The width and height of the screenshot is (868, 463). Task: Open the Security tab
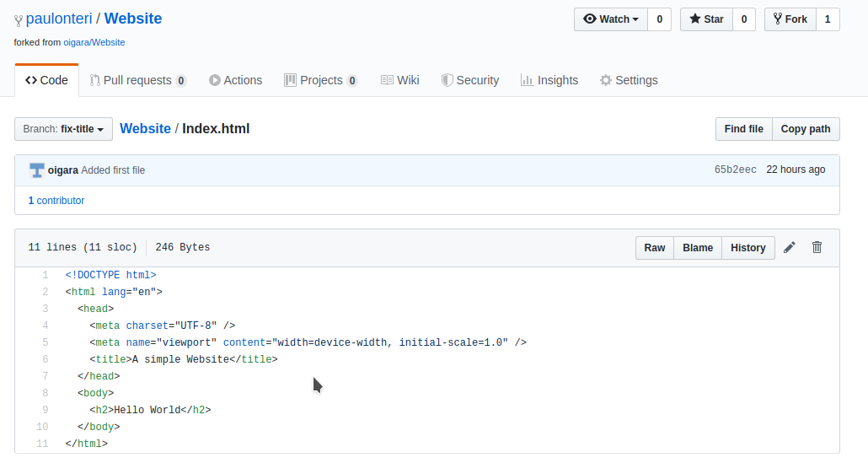pos(470,80)
